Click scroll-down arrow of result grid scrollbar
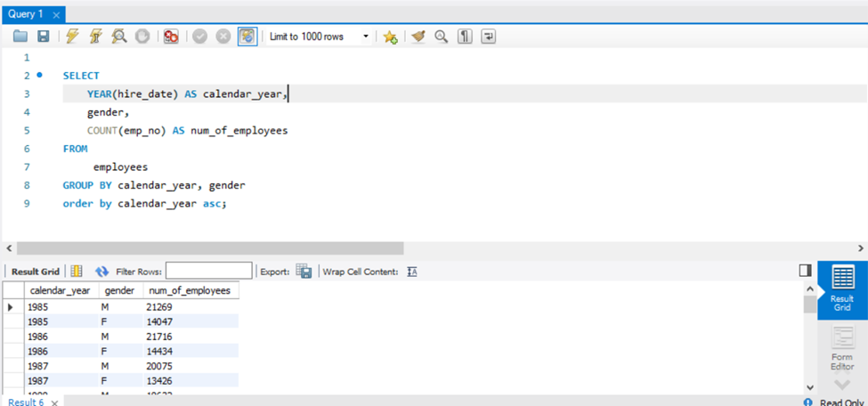868x406 pixels. click(809, 387)
